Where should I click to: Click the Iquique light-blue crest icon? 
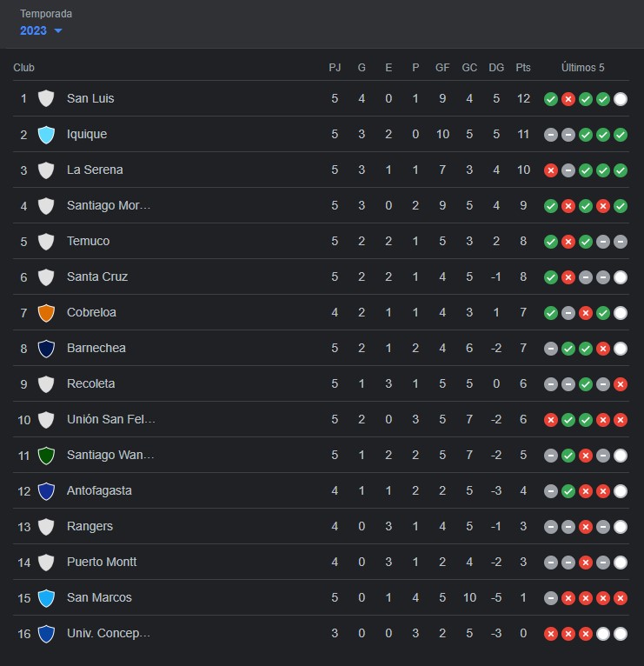click(x=46, y=135)
